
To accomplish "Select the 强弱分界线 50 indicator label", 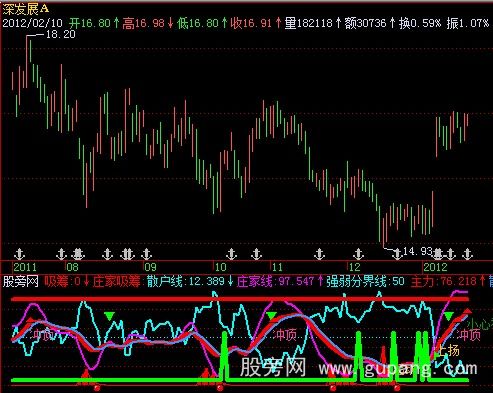I will click(365, 282).
